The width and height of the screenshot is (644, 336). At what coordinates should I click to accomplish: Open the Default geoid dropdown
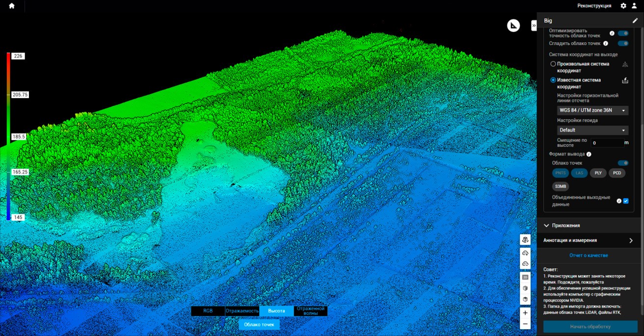tap(593, 130)
